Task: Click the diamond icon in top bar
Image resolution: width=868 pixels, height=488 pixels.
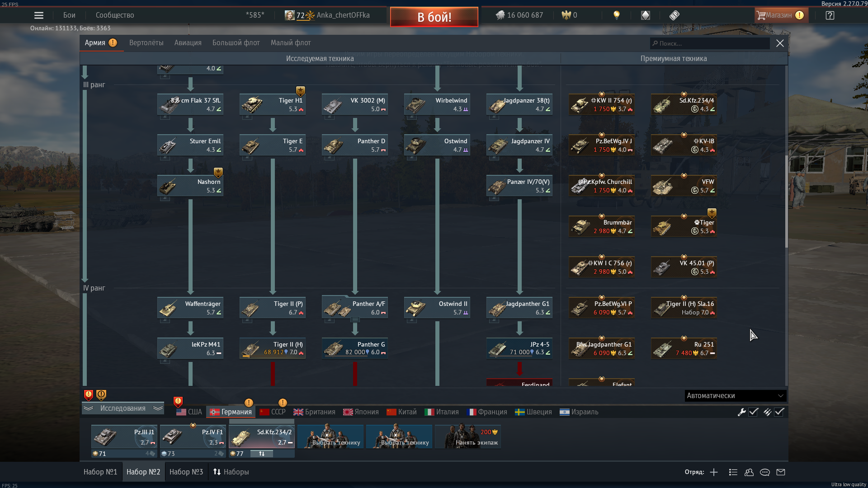Action: click(x=645, y=15)
